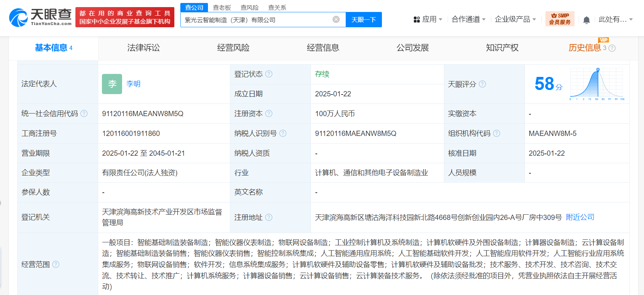Click help icon next to 登记状态
This screenshot has width=644, height=295.
pos(269,74)
